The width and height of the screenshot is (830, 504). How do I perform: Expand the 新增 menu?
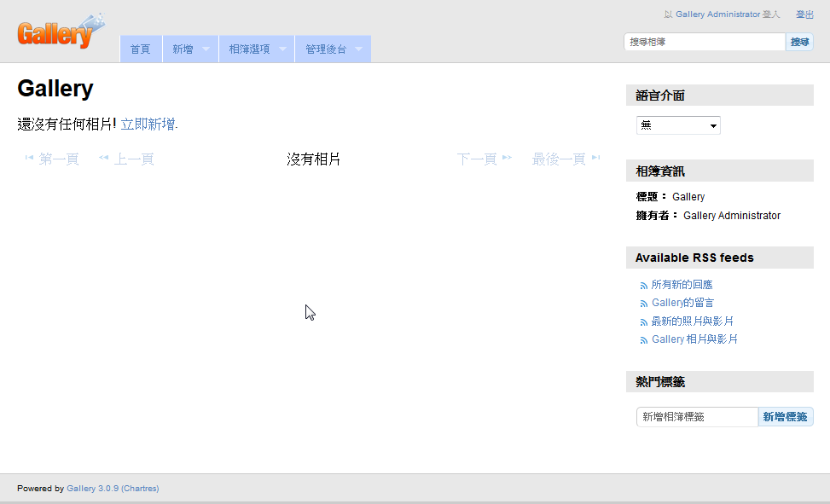tap(190, 49)
